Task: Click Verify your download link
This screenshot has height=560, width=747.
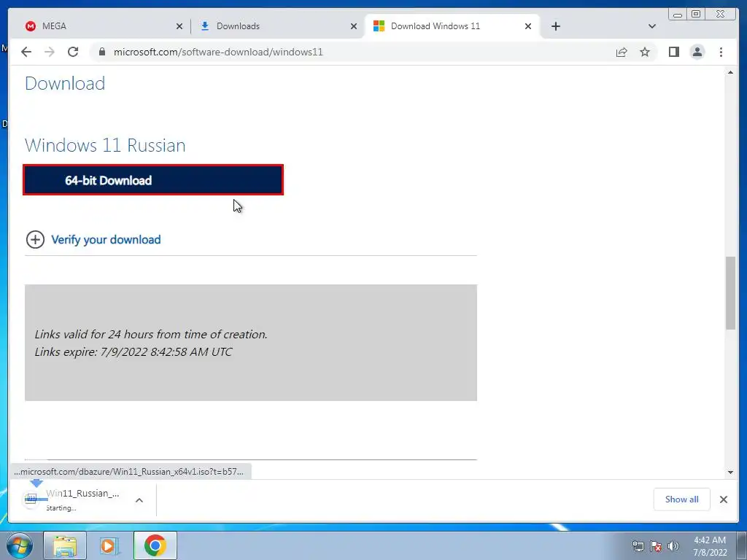Action: [x=106, y=239]
